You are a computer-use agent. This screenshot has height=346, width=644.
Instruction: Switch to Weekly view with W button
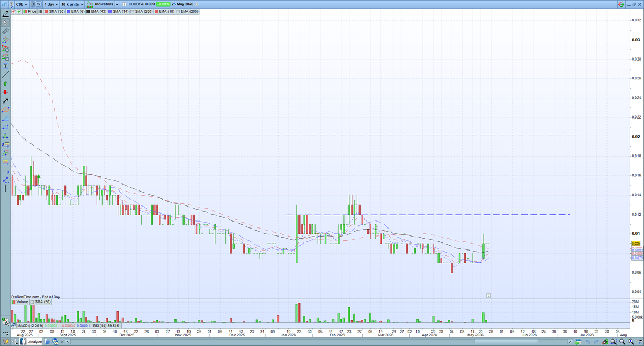tap(39, 4)
